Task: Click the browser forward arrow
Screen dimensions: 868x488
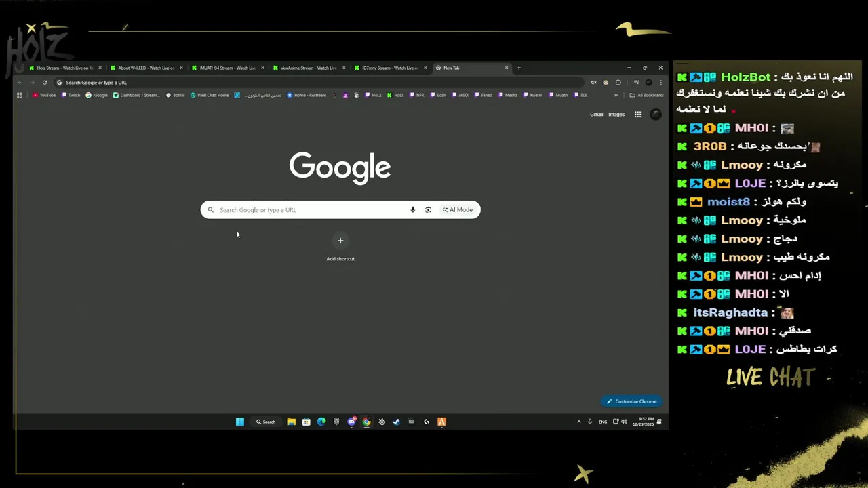Action: 32,83
